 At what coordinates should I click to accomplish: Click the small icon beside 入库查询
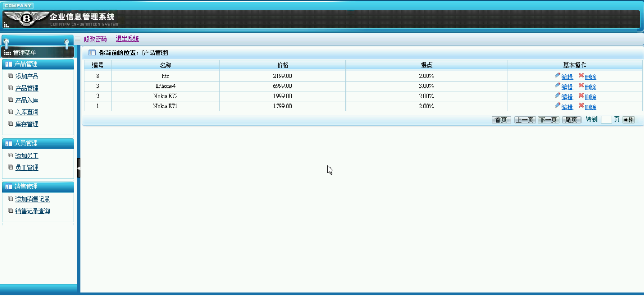pos(11,112)
